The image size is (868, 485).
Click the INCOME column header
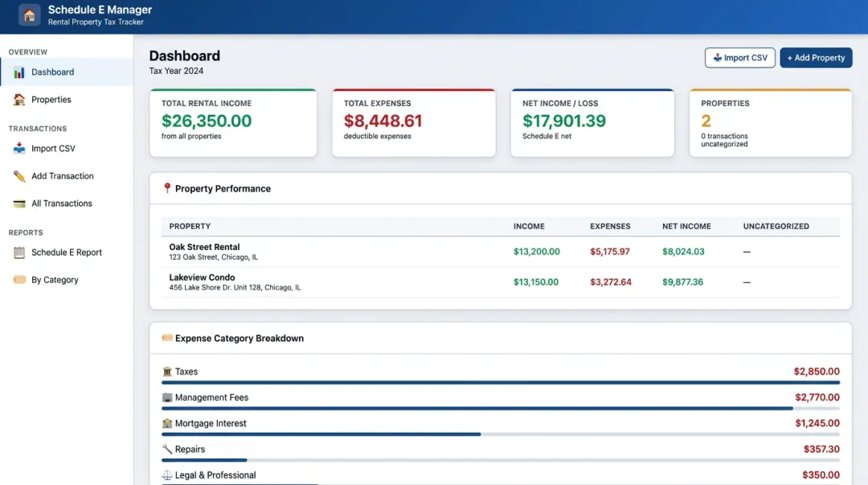[529, 226]
